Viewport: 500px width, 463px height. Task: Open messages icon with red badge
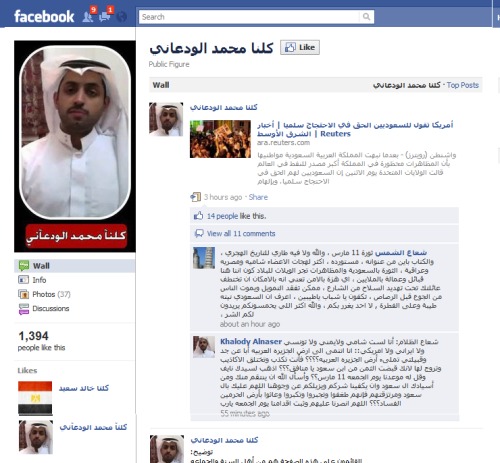105,16
